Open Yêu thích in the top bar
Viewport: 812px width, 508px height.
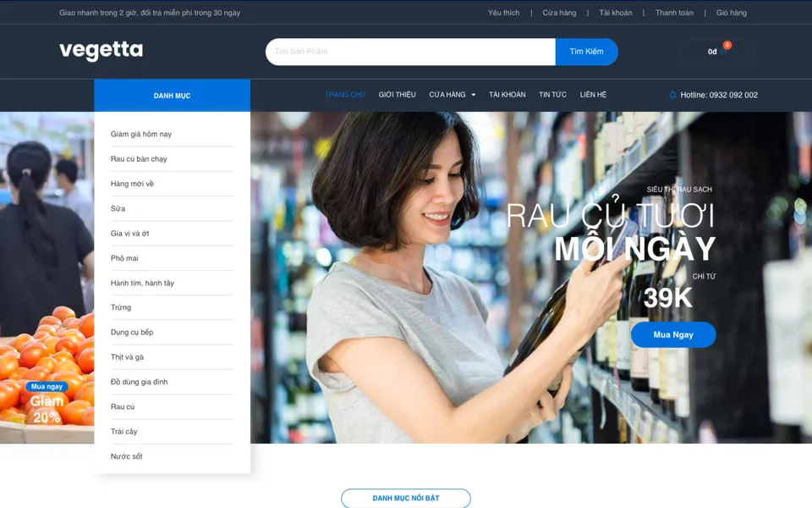coord(503,13)
